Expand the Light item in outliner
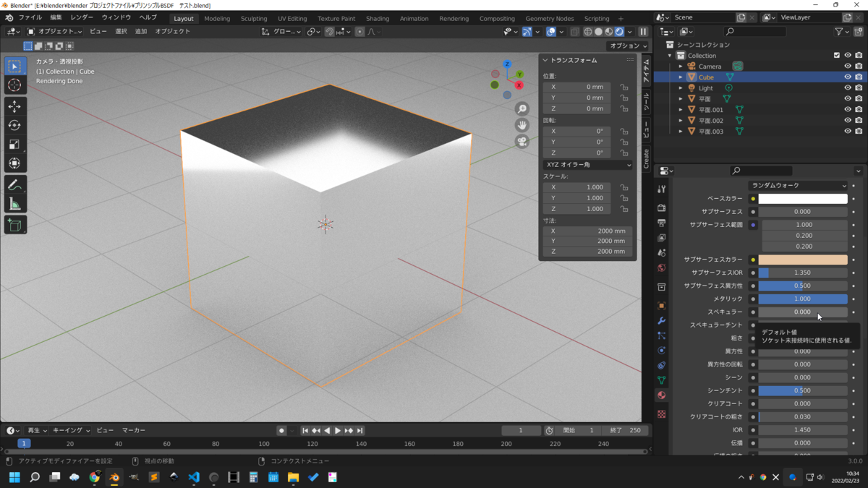868x488 pixels. point(681,87)
